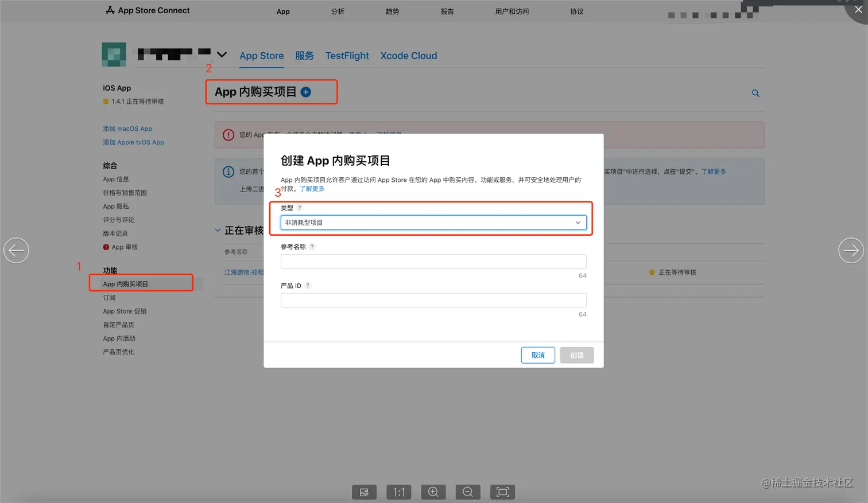Click the search magnifier icon
Image resolution: width=868 pixels, height=503 pixels.
[x=755, y=93]
